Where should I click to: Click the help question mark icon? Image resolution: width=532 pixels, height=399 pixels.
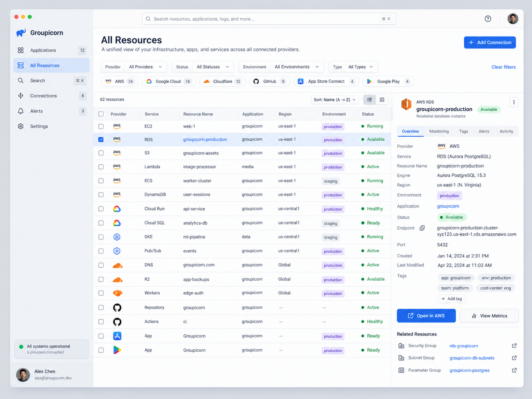(488, 19)
